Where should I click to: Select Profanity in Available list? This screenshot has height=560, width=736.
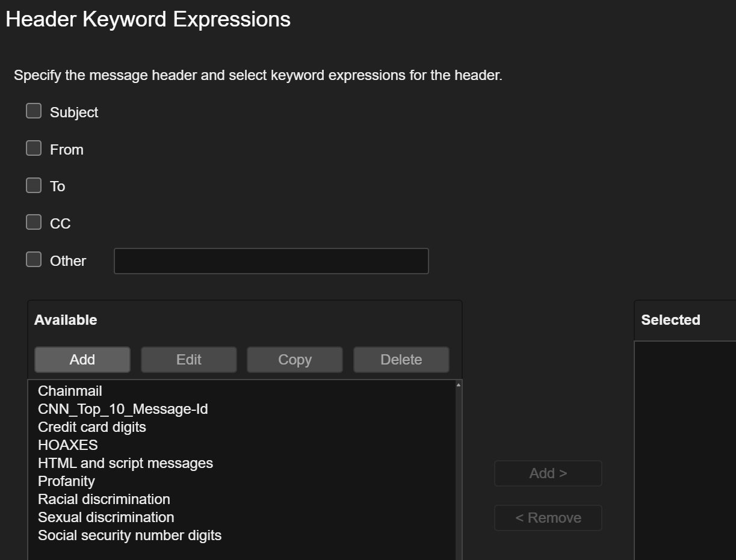pyautogui.click(x=66, y=481)
